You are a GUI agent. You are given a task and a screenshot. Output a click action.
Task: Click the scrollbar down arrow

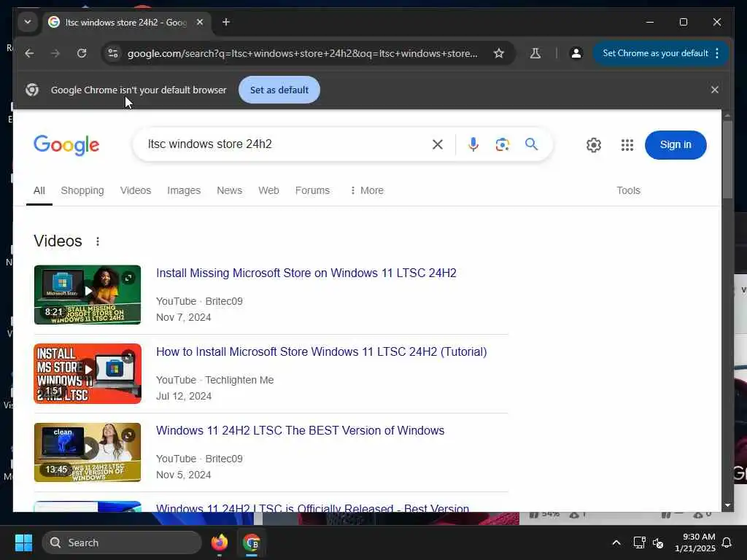727,505
